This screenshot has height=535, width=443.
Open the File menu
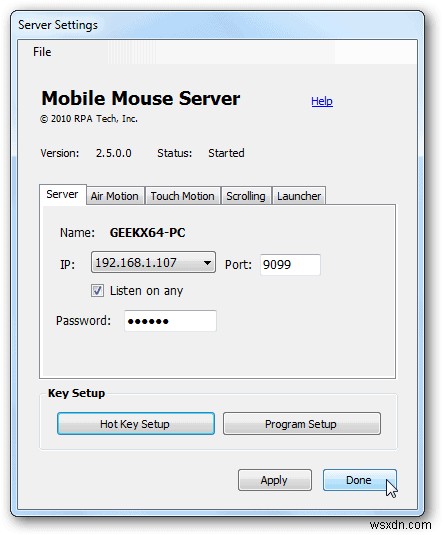[x=42, y=52]
